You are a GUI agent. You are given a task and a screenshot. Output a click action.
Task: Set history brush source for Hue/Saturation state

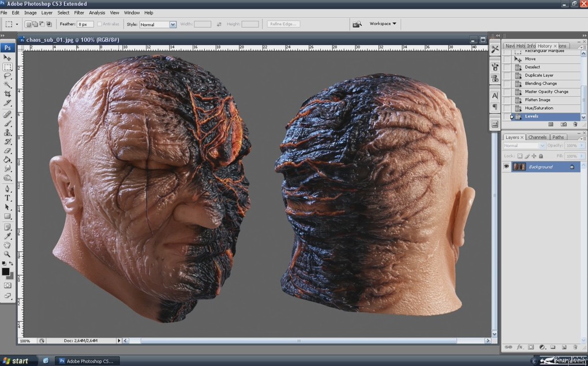coord(507,108)
